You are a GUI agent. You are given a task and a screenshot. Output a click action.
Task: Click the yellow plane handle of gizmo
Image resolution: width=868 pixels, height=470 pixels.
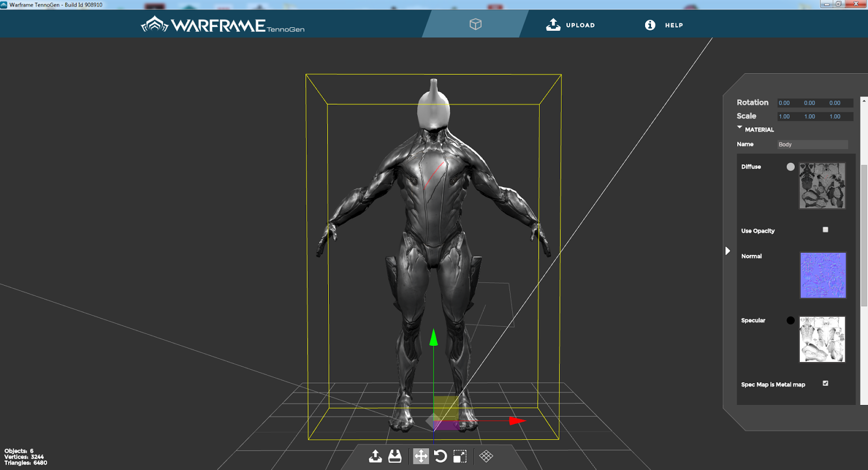click(446, 408)
